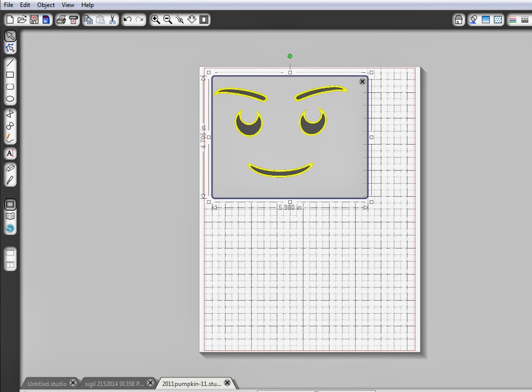This screenshot has height=392, width=532.
Task: Close the 2011pumpkin-11 tab
Action: (228, 383)
